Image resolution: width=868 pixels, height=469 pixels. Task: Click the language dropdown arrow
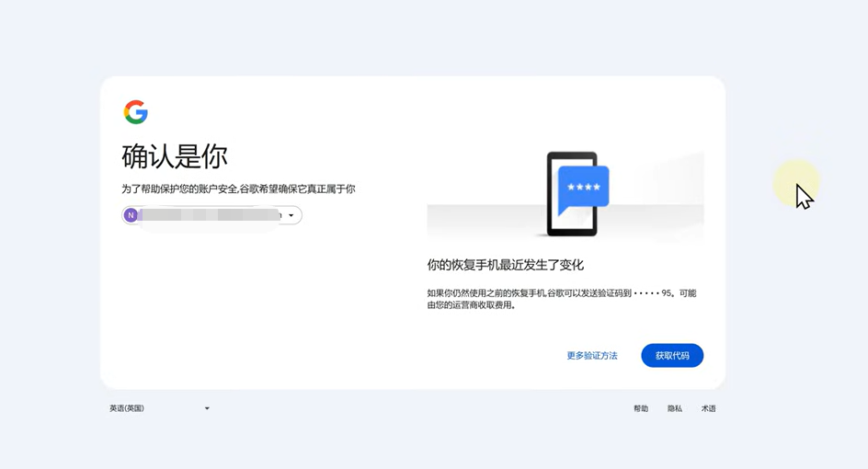(207, 408)
